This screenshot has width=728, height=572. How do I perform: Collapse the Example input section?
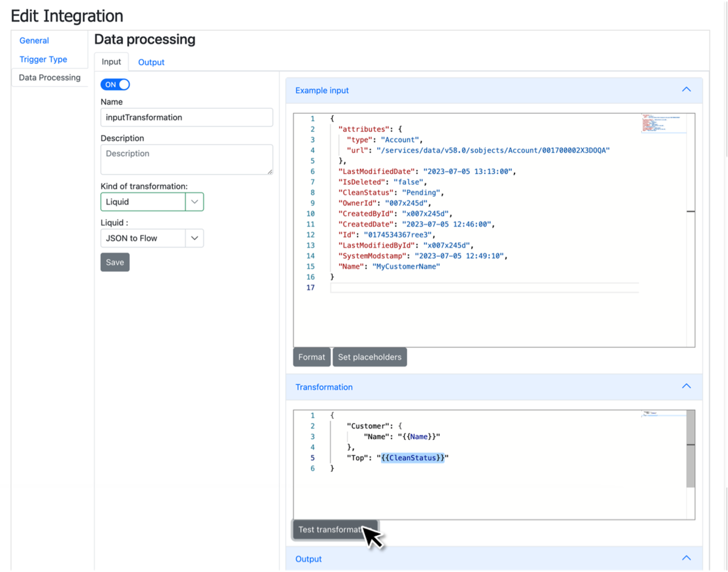point(686,89)
